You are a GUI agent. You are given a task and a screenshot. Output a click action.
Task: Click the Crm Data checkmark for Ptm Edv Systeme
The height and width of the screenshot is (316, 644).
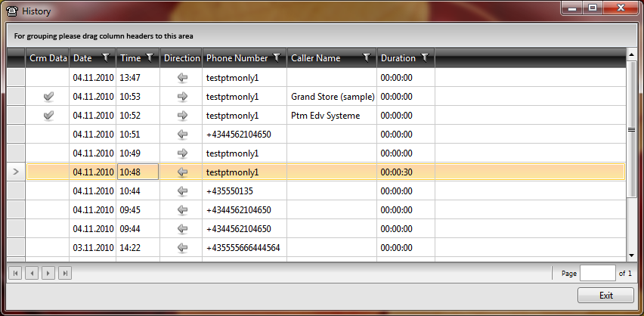[48, 116]
